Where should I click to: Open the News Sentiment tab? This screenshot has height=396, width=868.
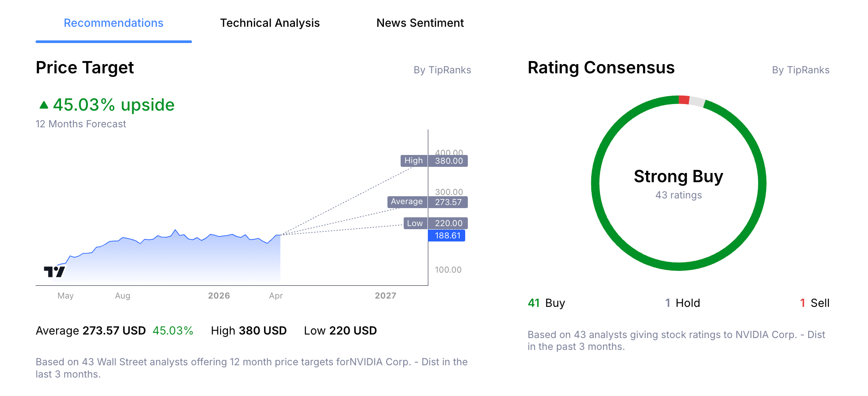coord(420,23)
